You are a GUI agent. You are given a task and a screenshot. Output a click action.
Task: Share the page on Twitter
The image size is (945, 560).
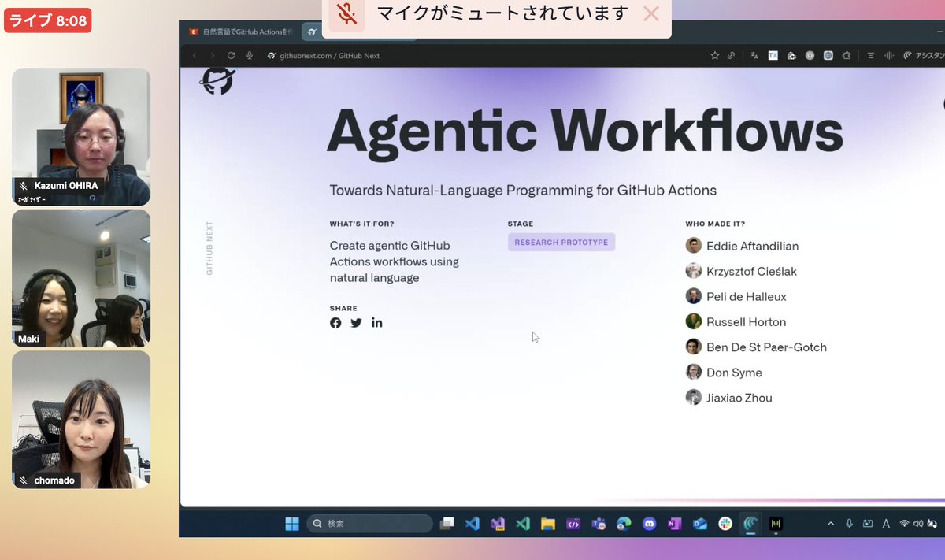356,323
